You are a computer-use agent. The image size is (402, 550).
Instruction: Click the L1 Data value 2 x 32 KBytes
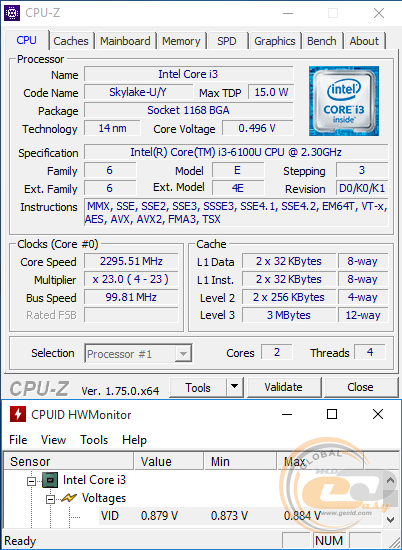[289, 261]
